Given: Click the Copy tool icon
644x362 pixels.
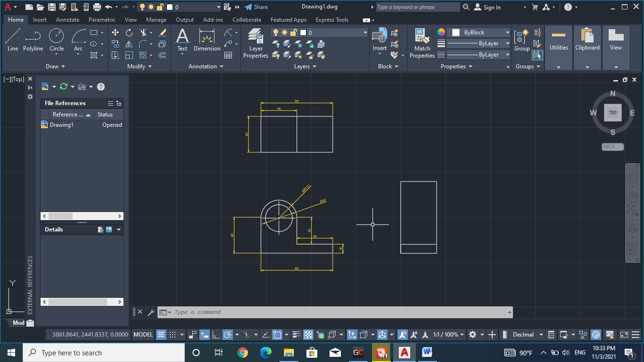Looking at the screenshot, I should tap(116, 44).
